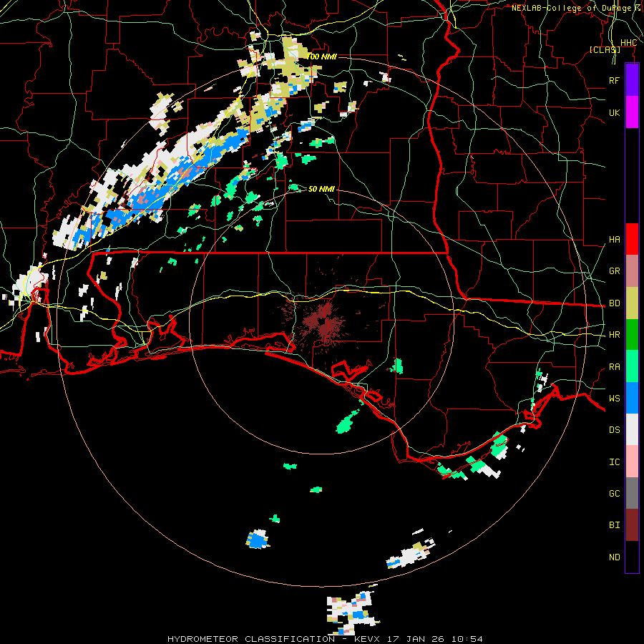Click the UK legend label text

point(614,112)
